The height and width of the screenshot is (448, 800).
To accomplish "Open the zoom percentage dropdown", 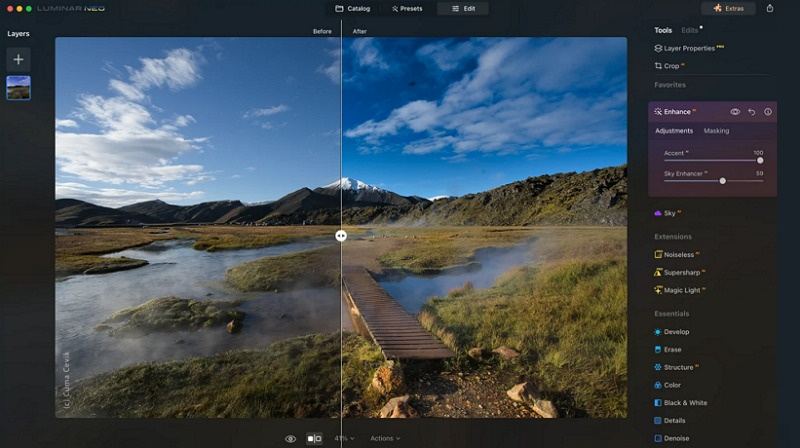I will click(344, 438).
